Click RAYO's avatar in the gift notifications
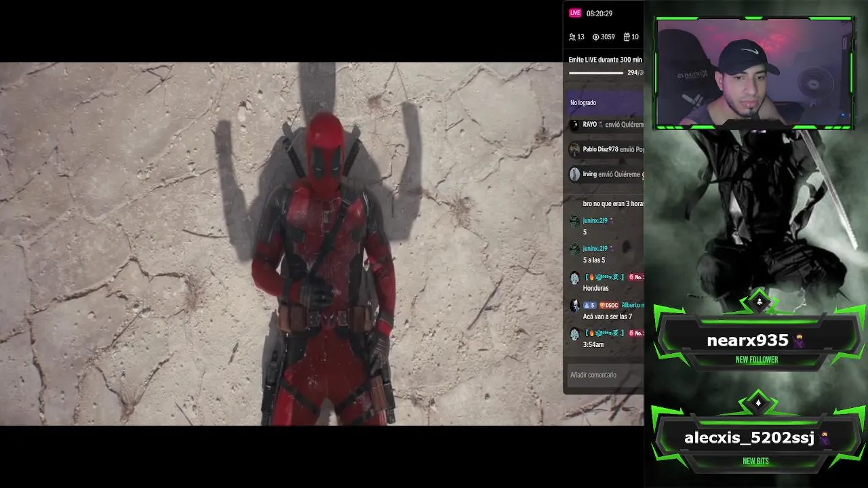 (574, 125)
